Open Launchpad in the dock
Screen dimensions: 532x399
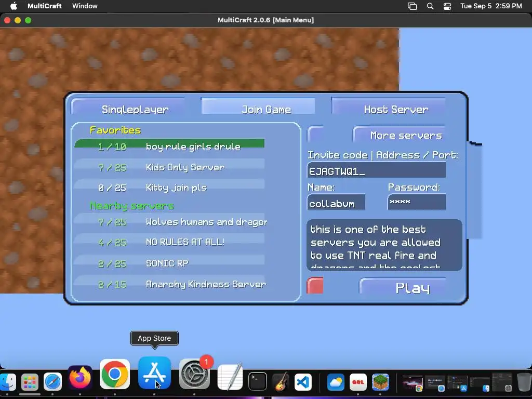(x=30, y=382)
